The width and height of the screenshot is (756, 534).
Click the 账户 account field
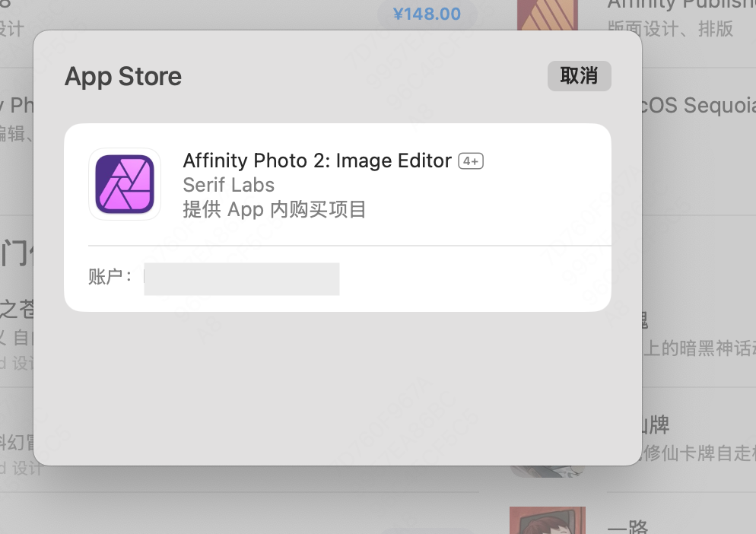242,279
